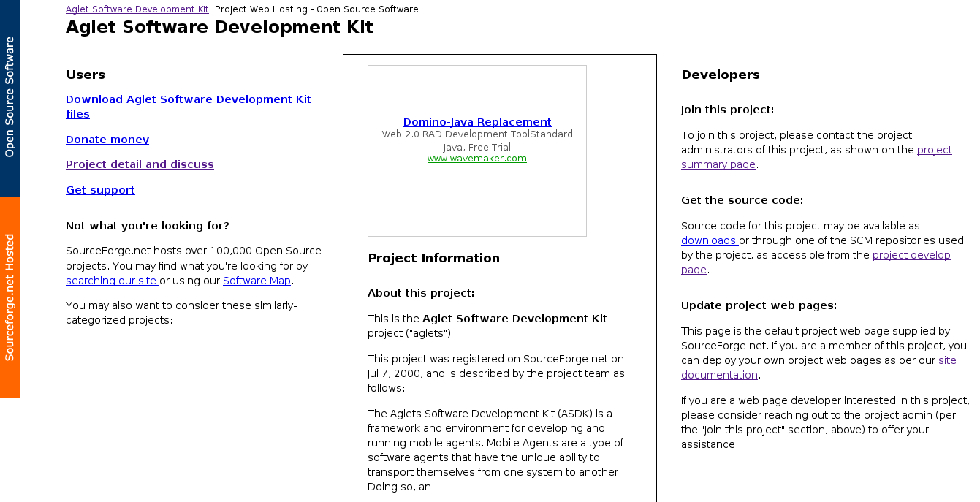Click the 'If you are a web page developer' paragraph
This screenshot has width=980, height=502.
click(825, 422)
